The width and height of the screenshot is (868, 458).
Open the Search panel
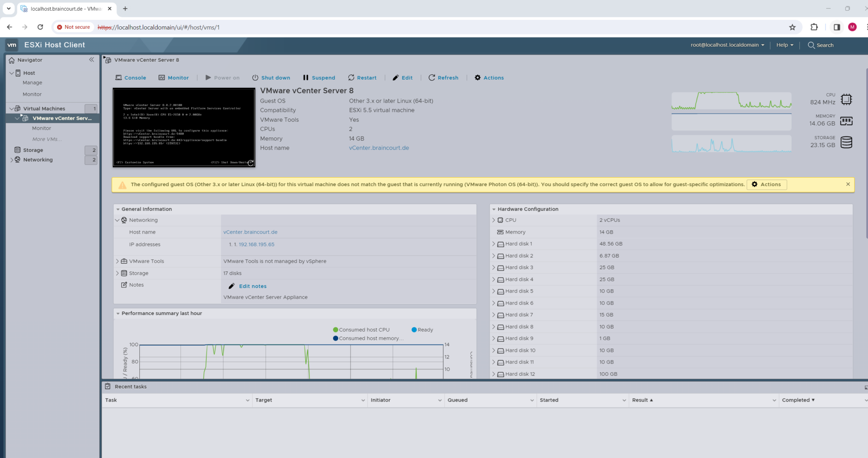point(820,45)
